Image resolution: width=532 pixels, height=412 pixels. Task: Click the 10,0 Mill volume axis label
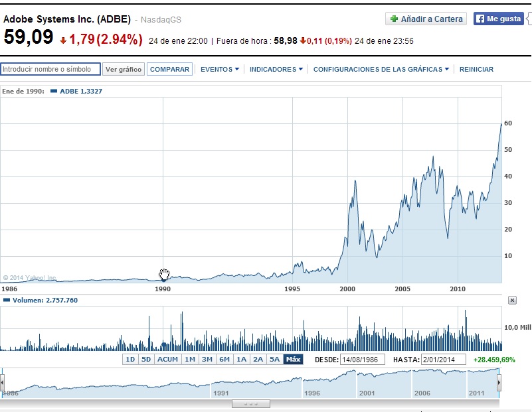coord(517,328)
